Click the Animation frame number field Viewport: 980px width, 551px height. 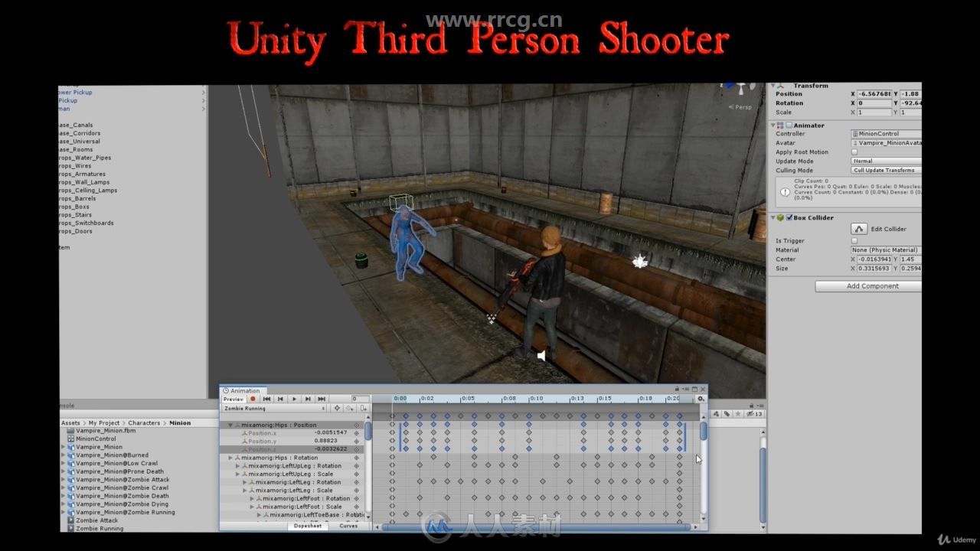click(359, 399)
